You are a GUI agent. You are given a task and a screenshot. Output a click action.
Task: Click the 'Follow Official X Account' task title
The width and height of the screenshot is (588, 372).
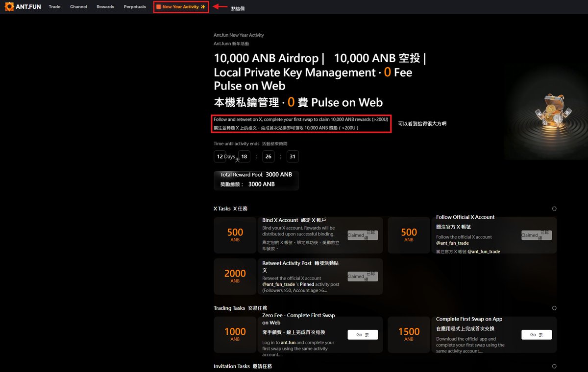pos(465,217)
